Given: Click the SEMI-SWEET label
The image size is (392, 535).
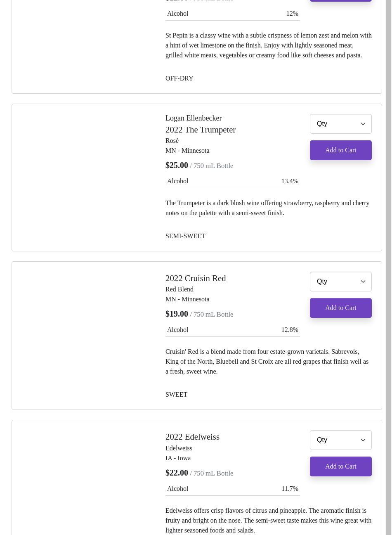Looking at the screenshot, I should (185, 236).
